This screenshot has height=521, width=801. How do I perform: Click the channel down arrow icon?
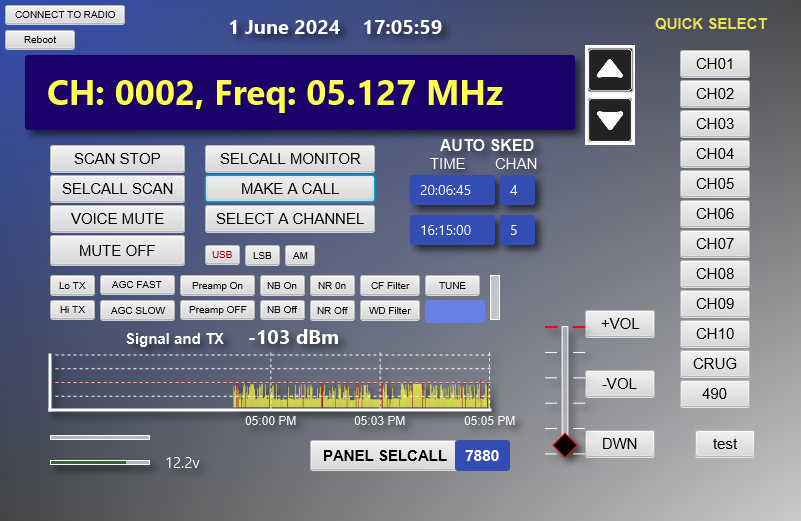tap(610, 121)
